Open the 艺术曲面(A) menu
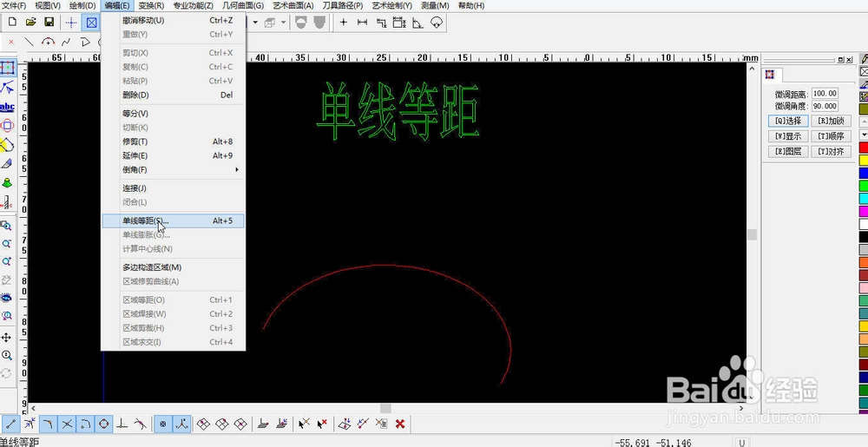This screenshot has height=447, width=868. [x=293, y=5]
